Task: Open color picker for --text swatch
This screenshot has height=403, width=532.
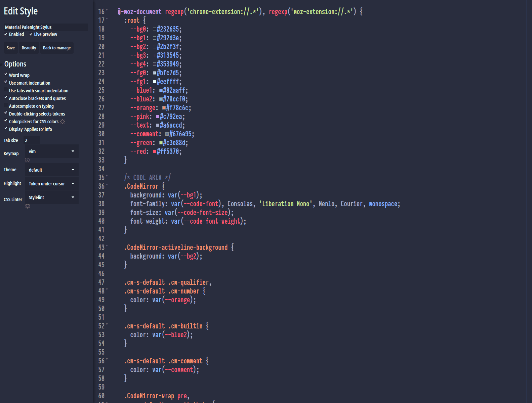Action: [x=158, y=125]
